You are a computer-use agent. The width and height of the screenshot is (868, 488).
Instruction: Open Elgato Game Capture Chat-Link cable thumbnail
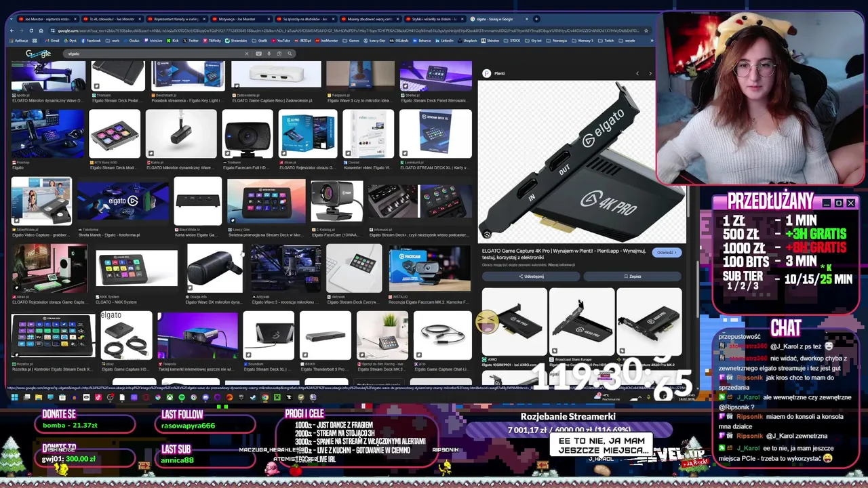pyautogui.click(x=443, y=335)
